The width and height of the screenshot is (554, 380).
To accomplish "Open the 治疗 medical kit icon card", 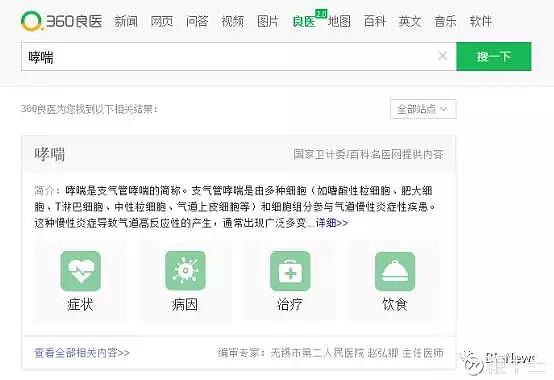I will point(290,281).
